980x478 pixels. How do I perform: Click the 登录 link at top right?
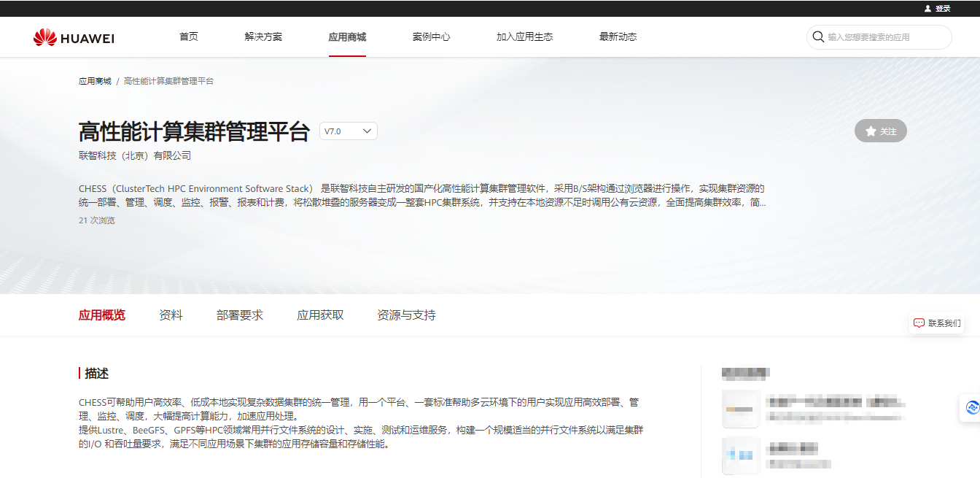943,8
